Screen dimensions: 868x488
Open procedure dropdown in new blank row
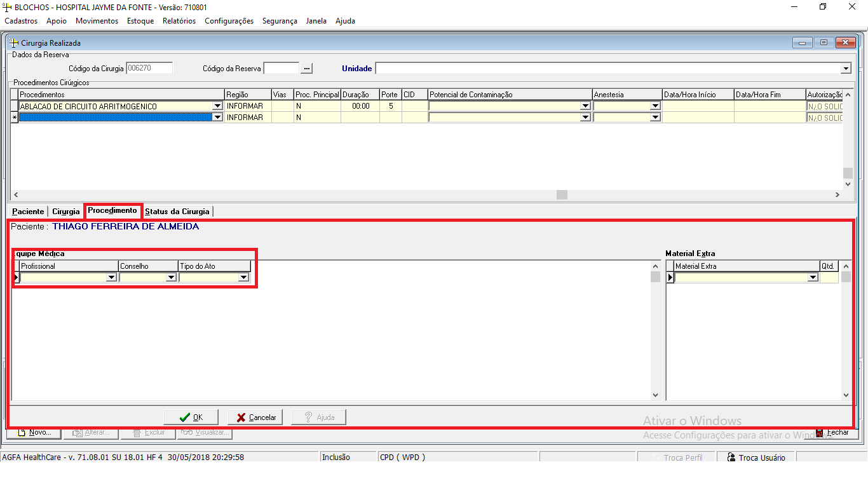click(217, 118)
